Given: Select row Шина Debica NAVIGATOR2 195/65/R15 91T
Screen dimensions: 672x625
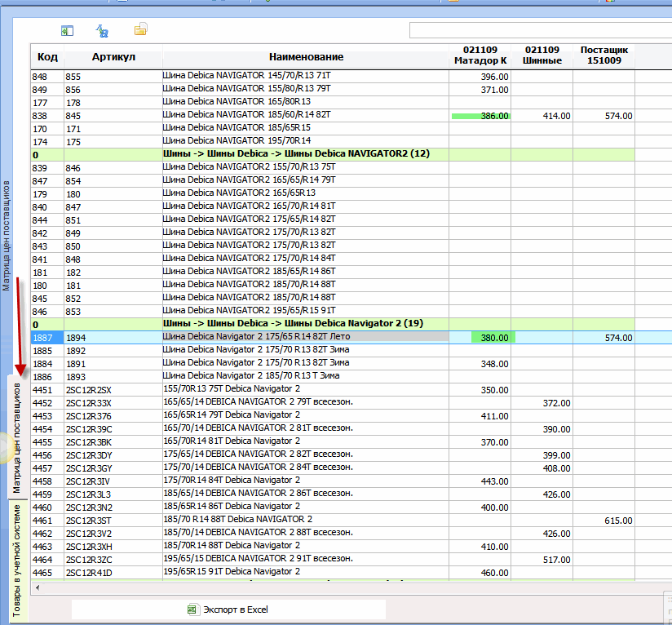Looking at the screenshot, I should (x=333, y=311).
